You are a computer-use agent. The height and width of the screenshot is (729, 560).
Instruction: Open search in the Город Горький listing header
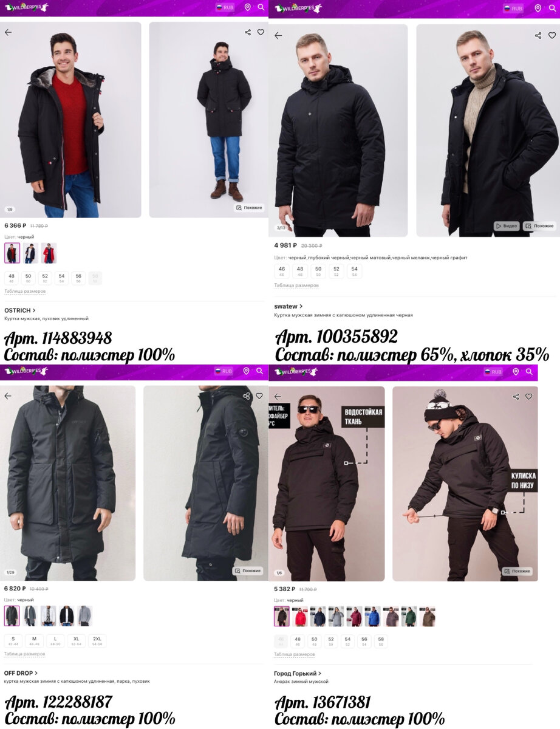pyautogui.click(x=529, y=372)
